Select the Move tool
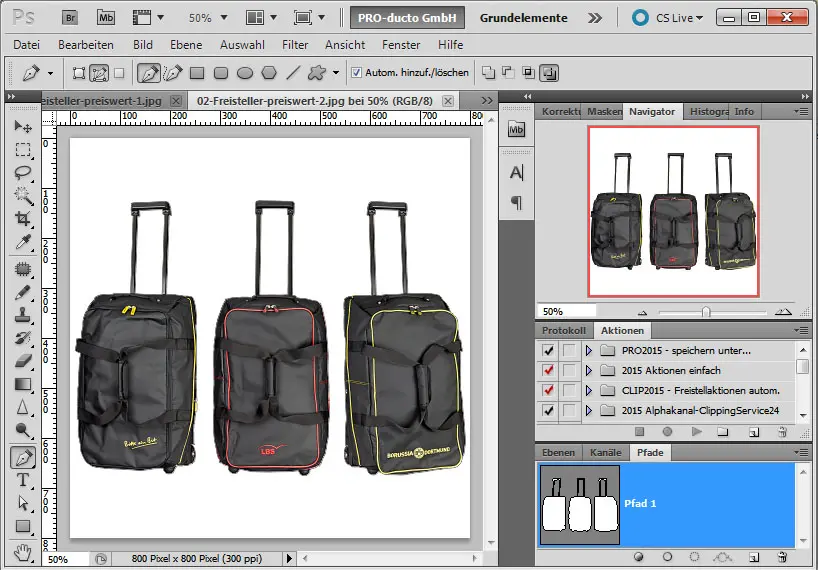 tap(22, 127)
